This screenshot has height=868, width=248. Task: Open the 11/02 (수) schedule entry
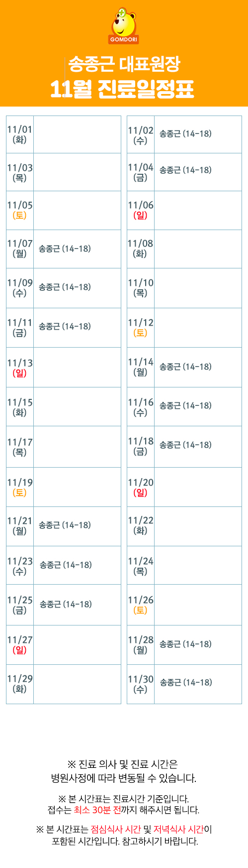point(185,133)
